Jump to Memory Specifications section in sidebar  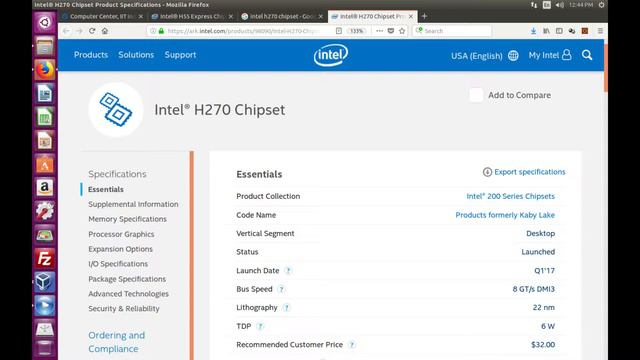[127, 219]
